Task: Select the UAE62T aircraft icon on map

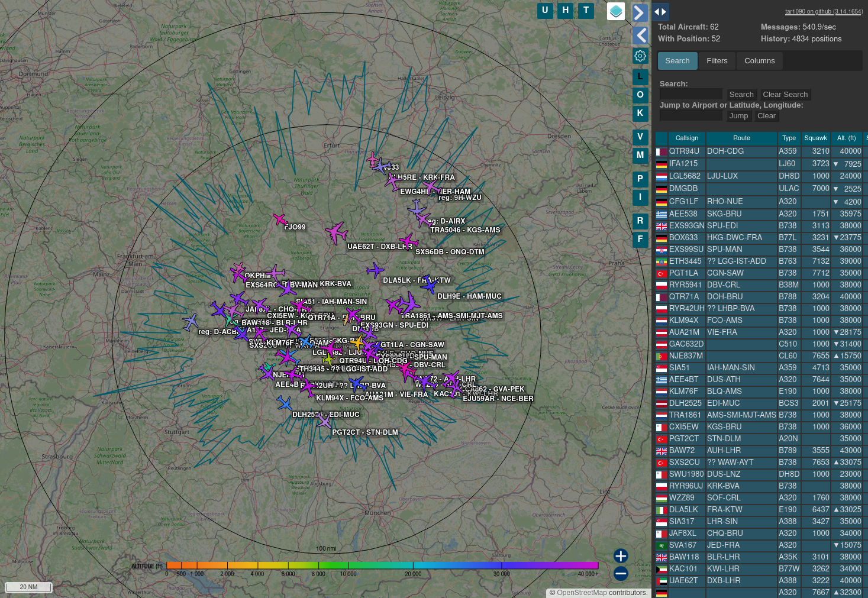Action: [337, 232]
